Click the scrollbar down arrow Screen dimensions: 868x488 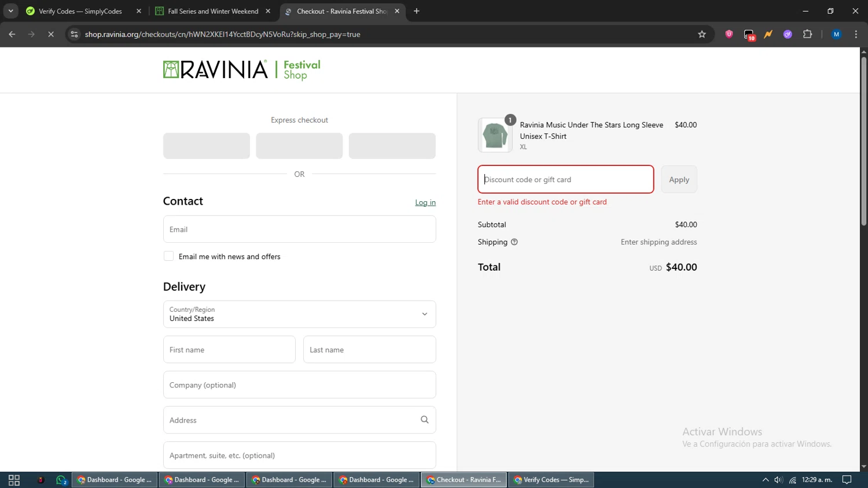[863, 467]
